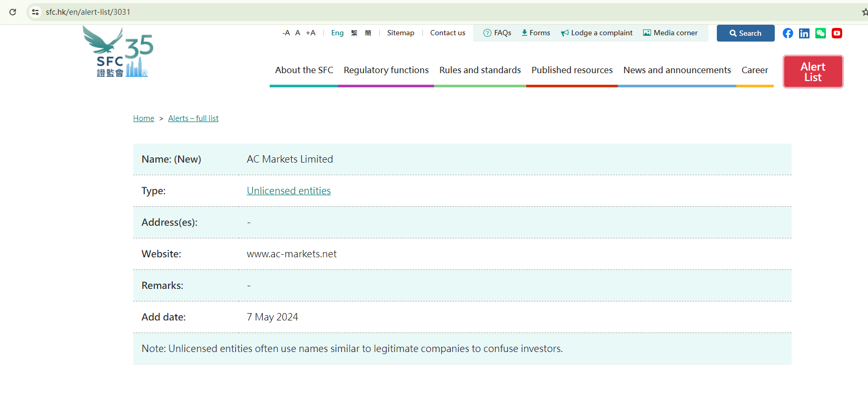Open the SFC YouTube channel icon
The image size is (868, 412).
pyautogui.click(x=836, y=33)
